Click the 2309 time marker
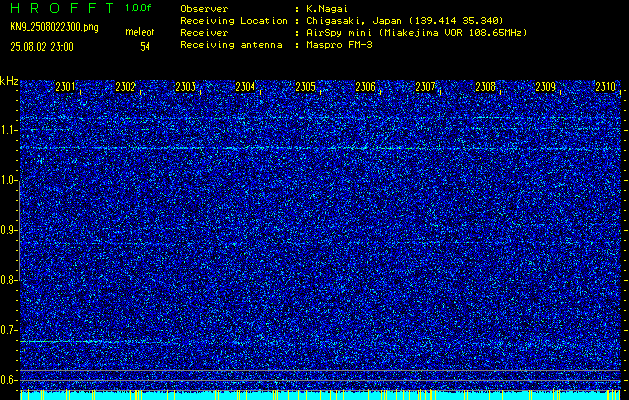629x400 pixels. click(545, 86)
